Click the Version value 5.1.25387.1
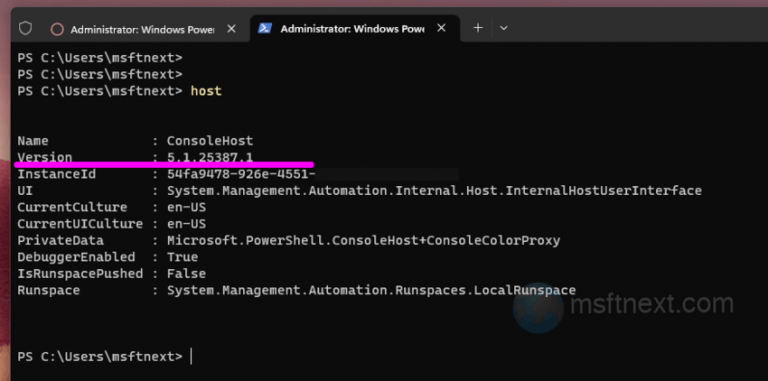768x381 pixels. [210, 157]
